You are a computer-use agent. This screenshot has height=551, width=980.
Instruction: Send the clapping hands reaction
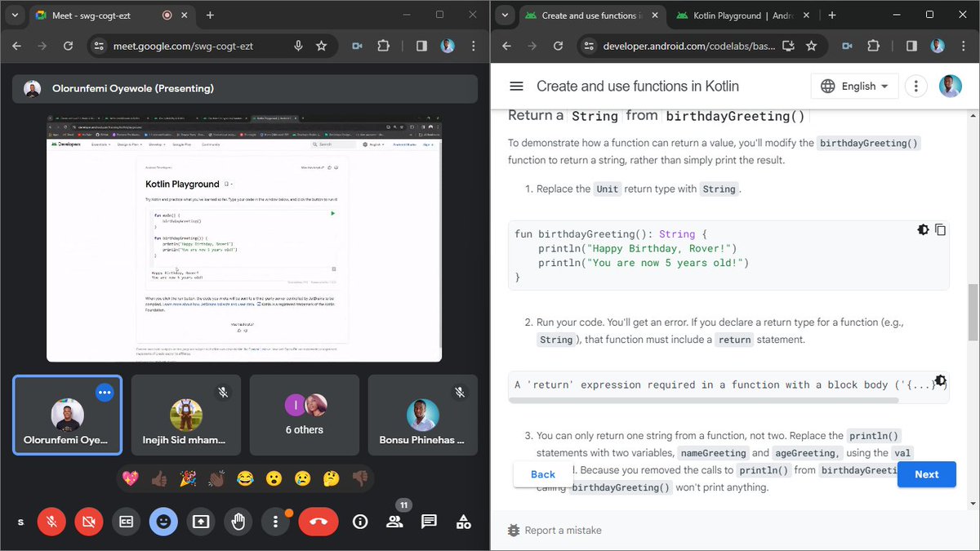(x=216, y=478)
